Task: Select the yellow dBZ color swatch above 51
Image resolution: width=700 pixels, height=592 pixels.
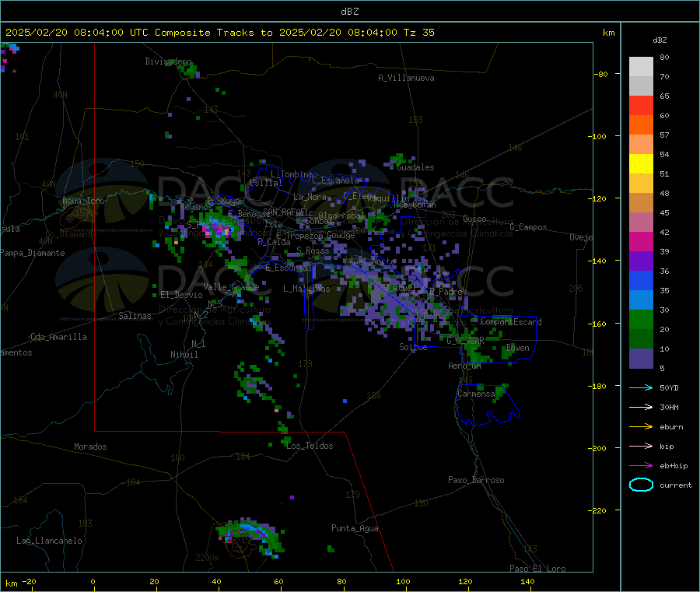Action: 641,164
